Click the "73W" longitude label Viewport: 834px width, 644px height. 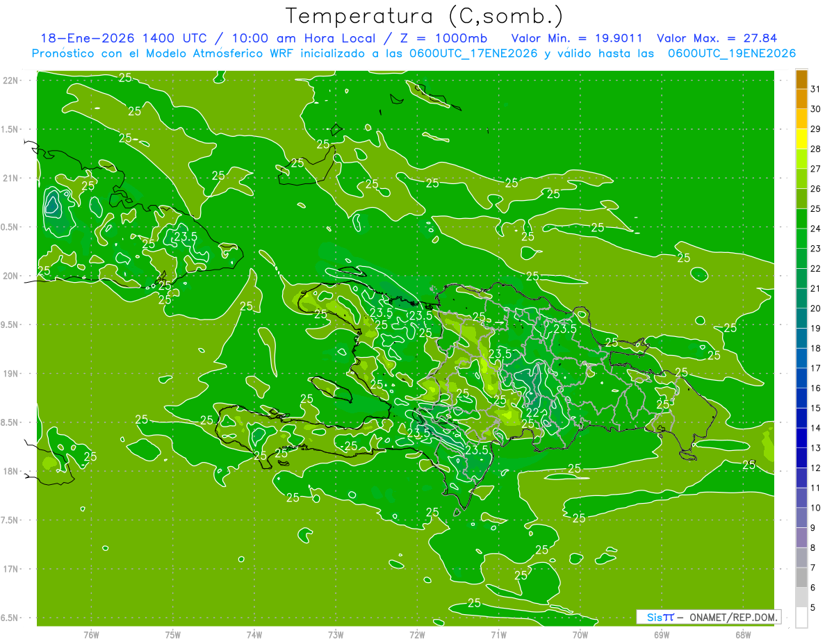336,634
